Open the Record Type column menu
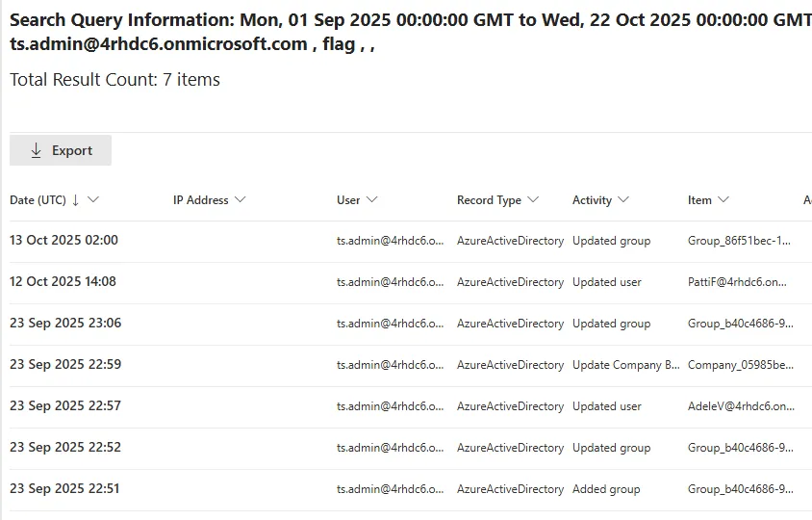This screenshot has height=520, width=812. (x=532, y=200)
